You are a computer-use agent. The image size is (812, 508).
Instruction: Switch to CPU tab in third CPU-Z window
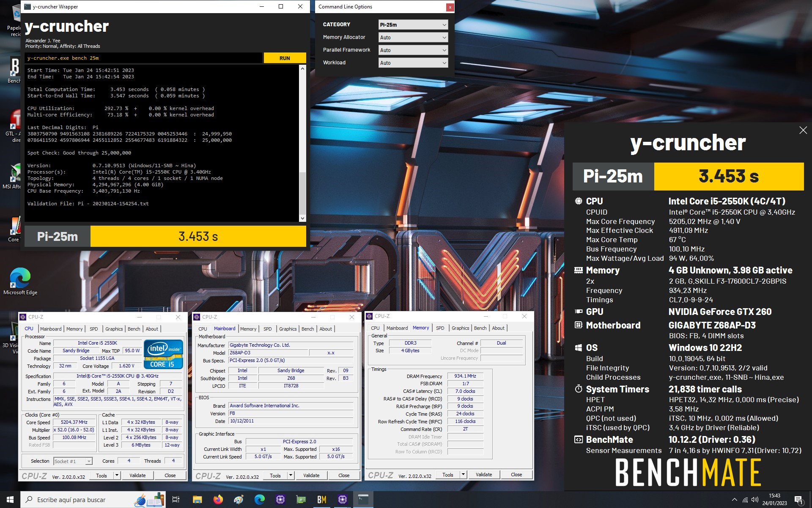(375, 328)
